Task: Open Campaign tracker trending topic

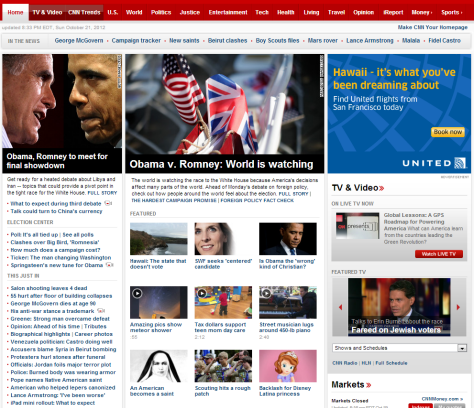Action: pyautogui.click(x=136, y=41)
